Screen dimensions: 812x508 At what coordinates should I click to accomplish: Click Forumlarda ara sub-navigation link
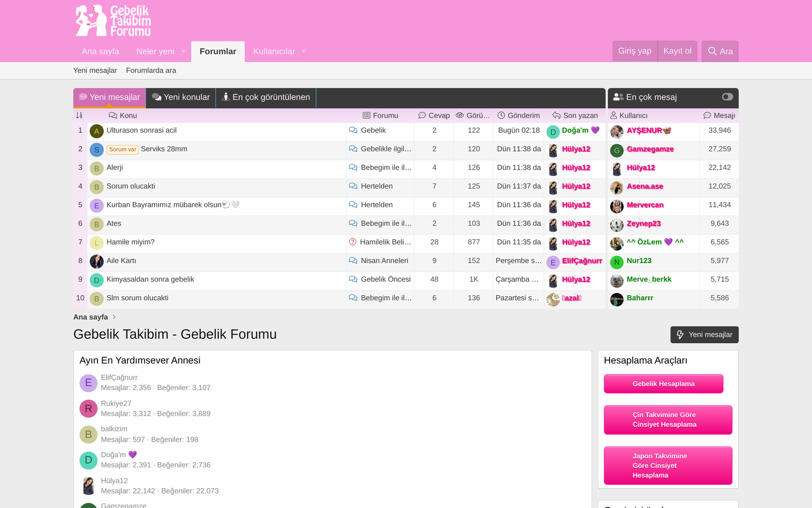click(151, 71)
